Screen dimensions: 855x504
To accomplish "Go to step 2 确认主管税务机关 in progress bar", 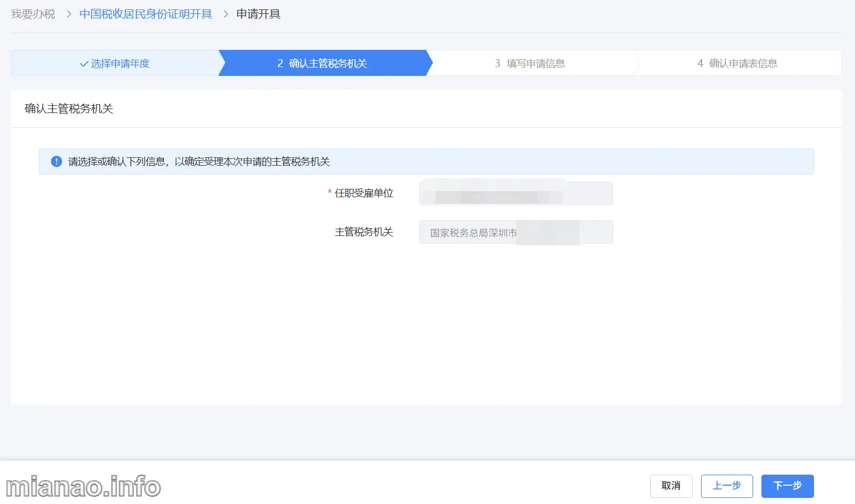I will click(322, 64).
